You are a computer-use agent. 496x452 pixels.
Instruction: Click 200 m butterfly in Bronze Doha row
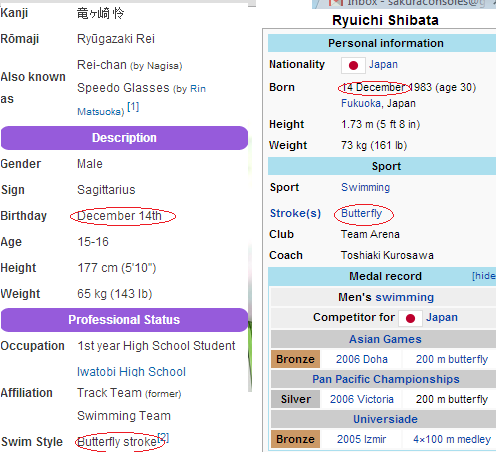[x=452, y=359]
